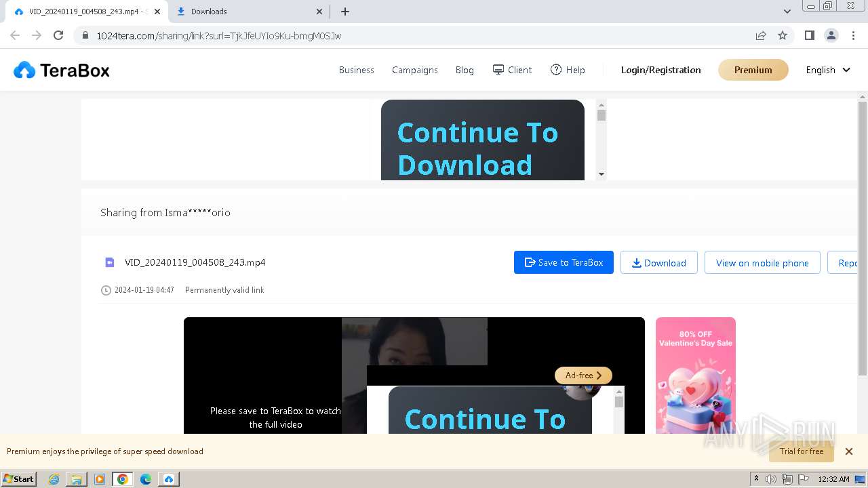868x488 pixels.
Task: Open Internet Explorer from taskbar
Action: pos(54,479)
